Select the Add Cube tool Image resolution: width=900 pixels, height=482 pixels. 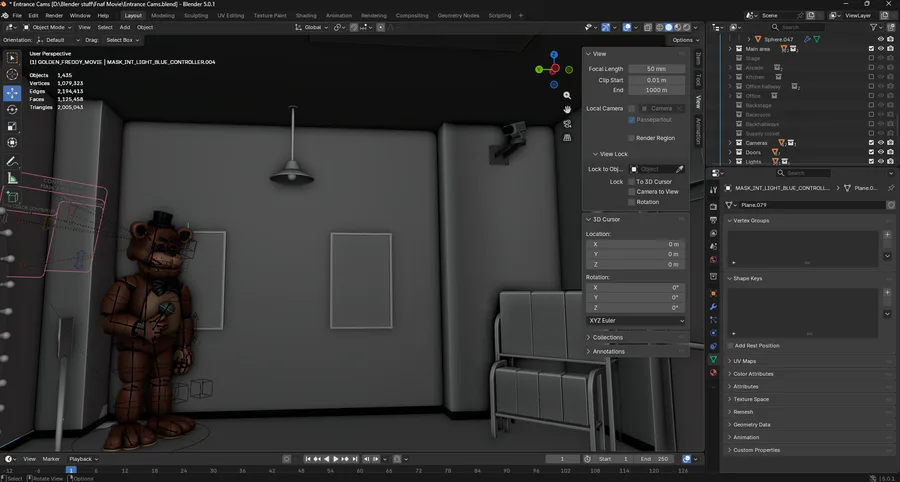click(x=12, y=197)
